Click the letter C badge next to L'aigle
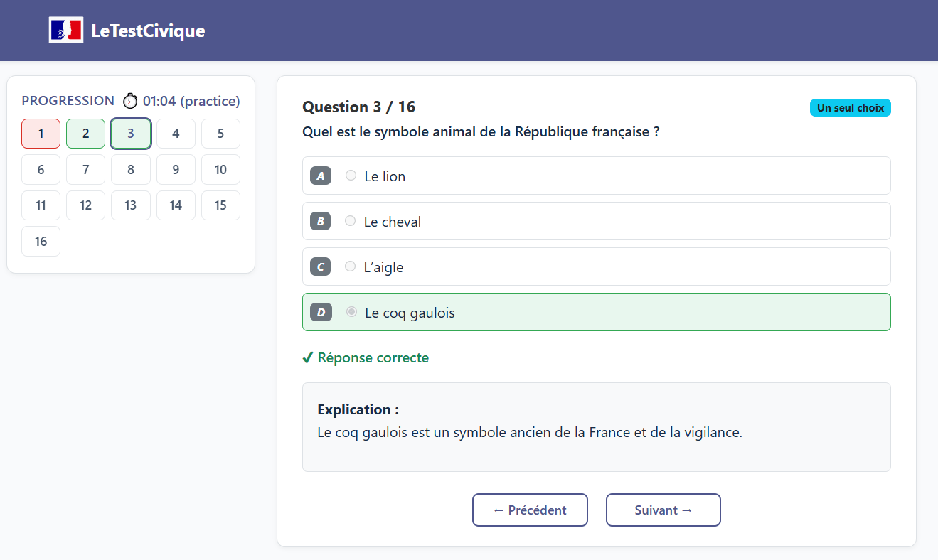The height and width of the screenshot is (560, 938). [320, 266]
